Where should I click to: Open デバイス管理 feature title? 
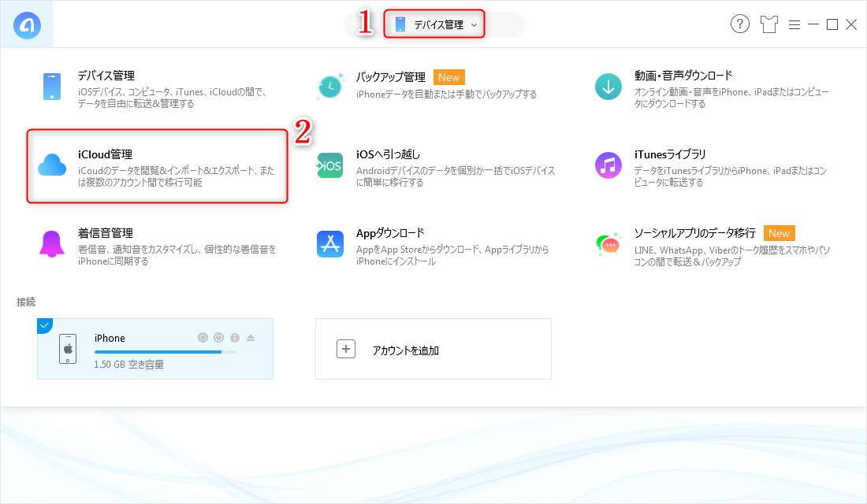tap(106, 76)
